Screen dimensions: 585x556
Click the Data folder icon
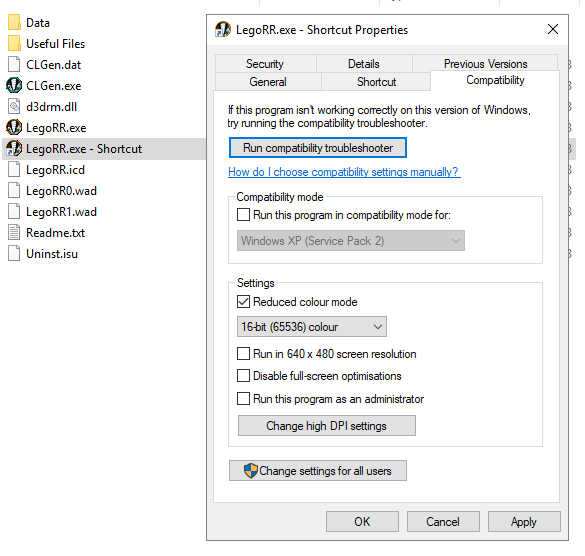[14, 22]
